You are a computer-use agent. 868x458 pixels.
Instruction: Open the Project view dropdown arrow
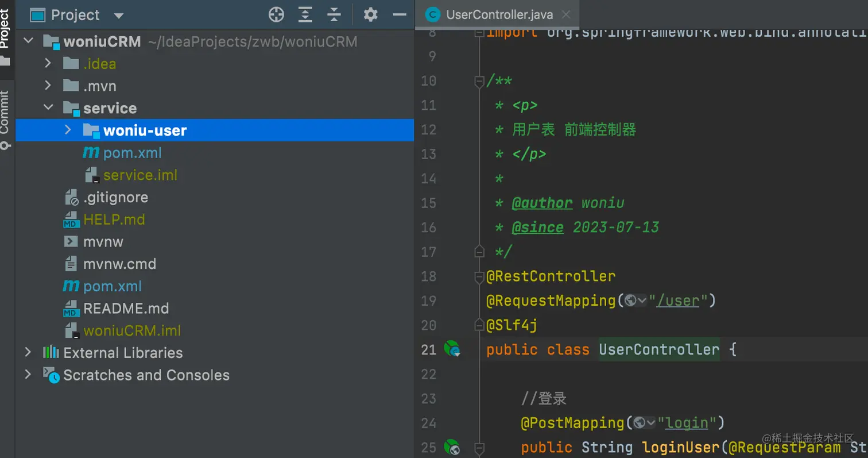118,16
